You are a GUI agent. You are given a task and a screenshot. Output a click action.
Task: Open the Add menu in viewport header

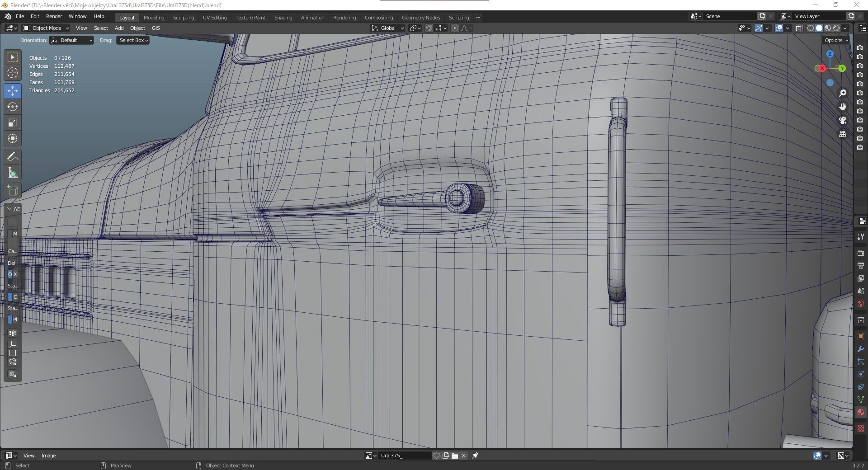[x=119, y=28]
